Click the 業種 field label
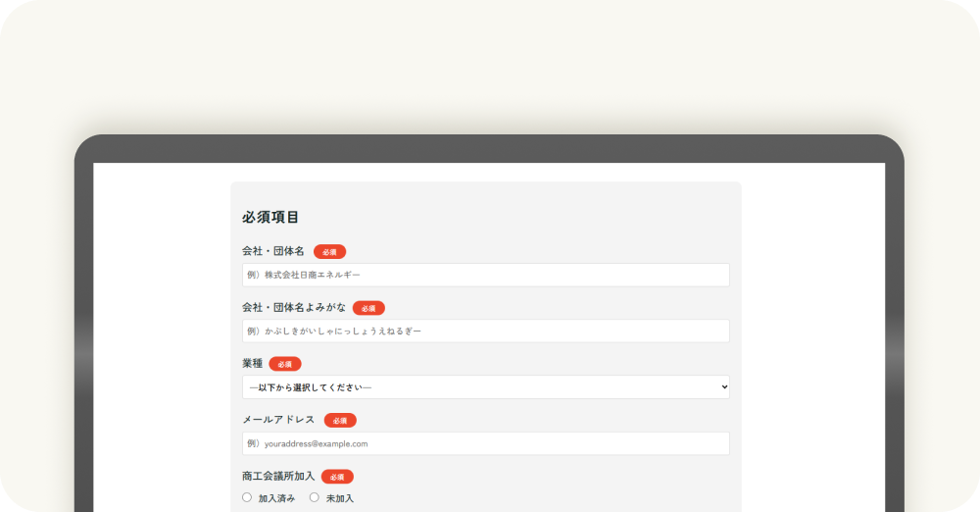The height and width of the screenshot is (512, 980). [x=253, y=364]
